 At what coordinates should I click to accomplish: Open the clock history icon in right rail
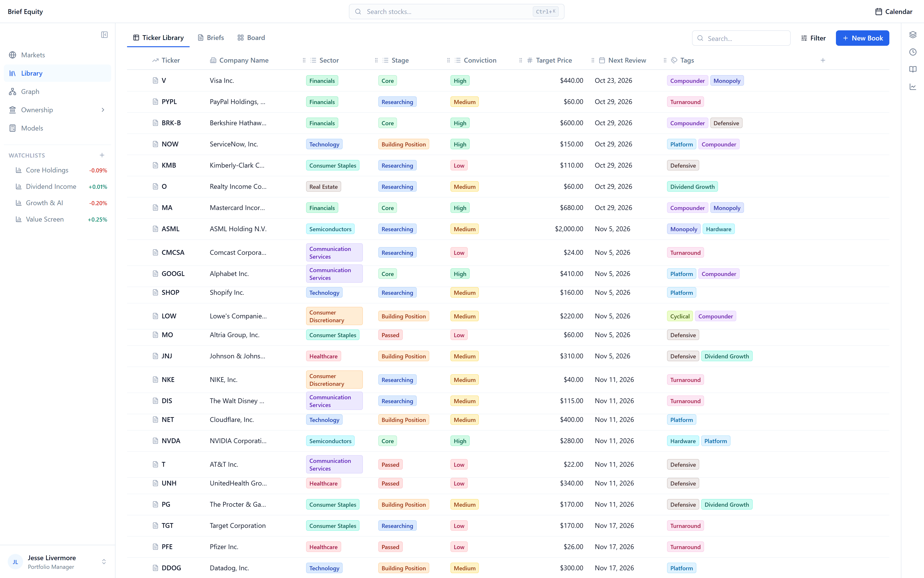coord(912,52)
